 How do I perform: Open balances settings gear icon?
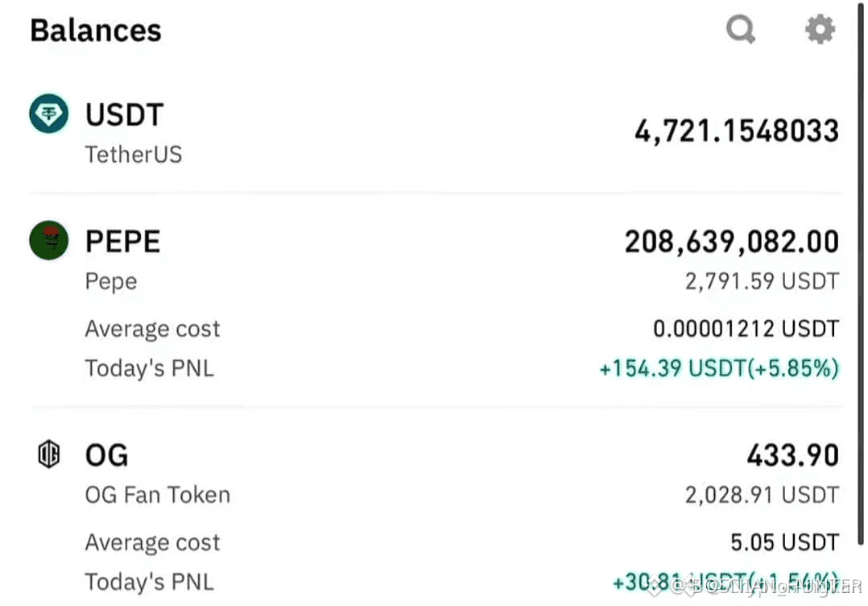[x=820, y=31]
